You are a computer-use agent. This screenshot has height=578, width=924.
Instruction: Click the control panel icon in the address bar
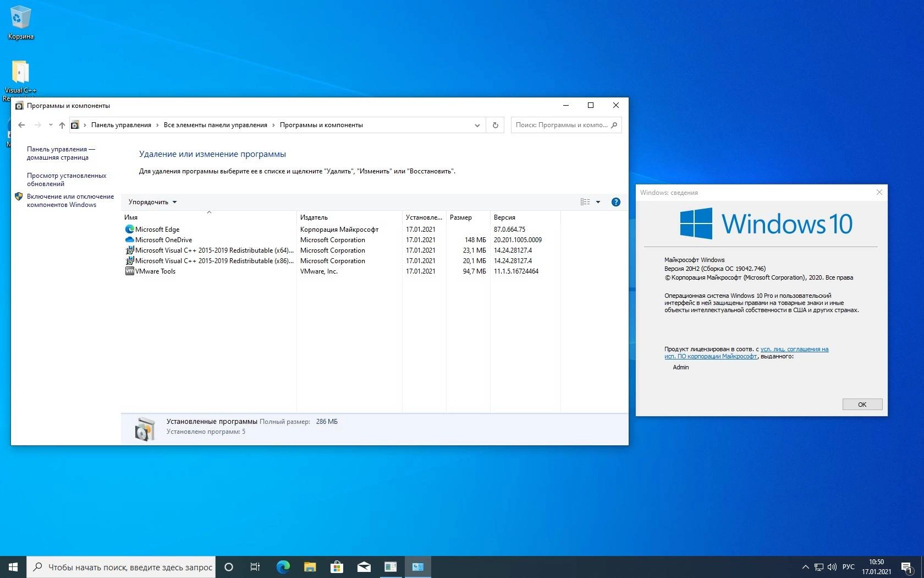(x=75, y=125)
